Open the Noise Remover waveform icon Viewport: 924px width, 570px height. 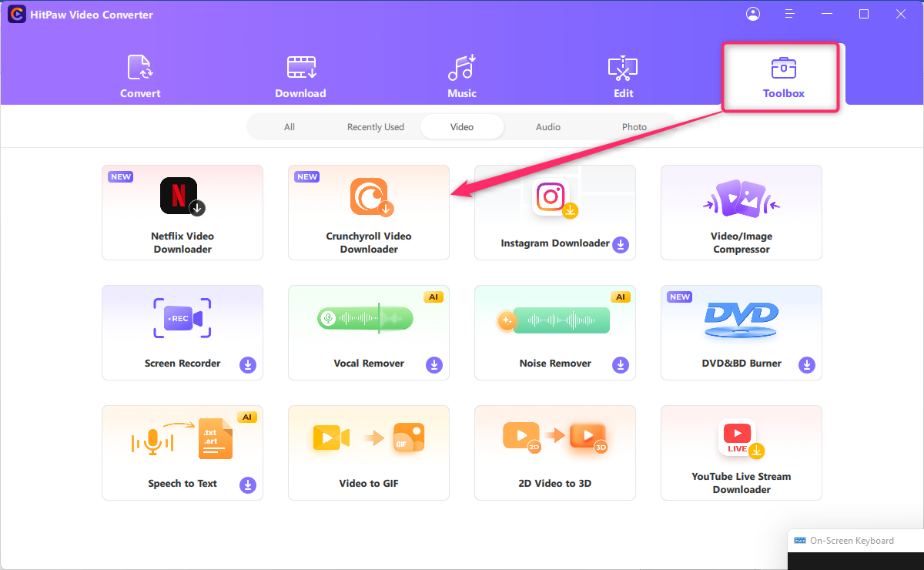(553, 320)
